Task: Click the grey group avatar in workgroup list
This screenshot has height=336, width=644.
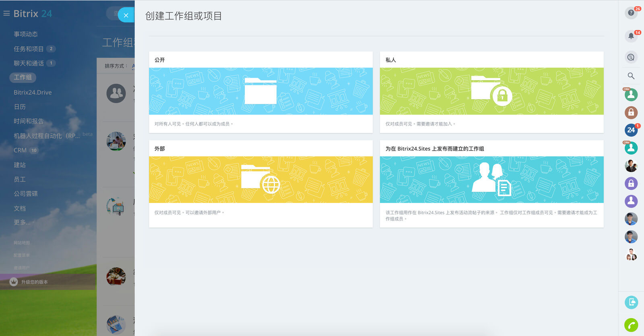Action: click(116, 93)
